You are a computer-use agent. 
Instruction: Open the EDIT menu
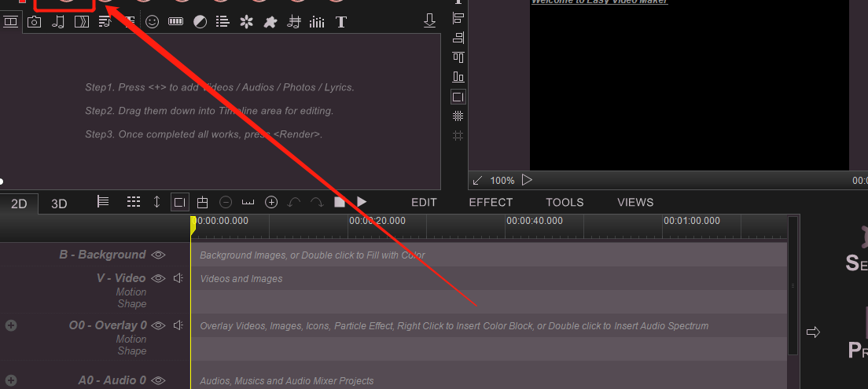[x=424, y=203]
